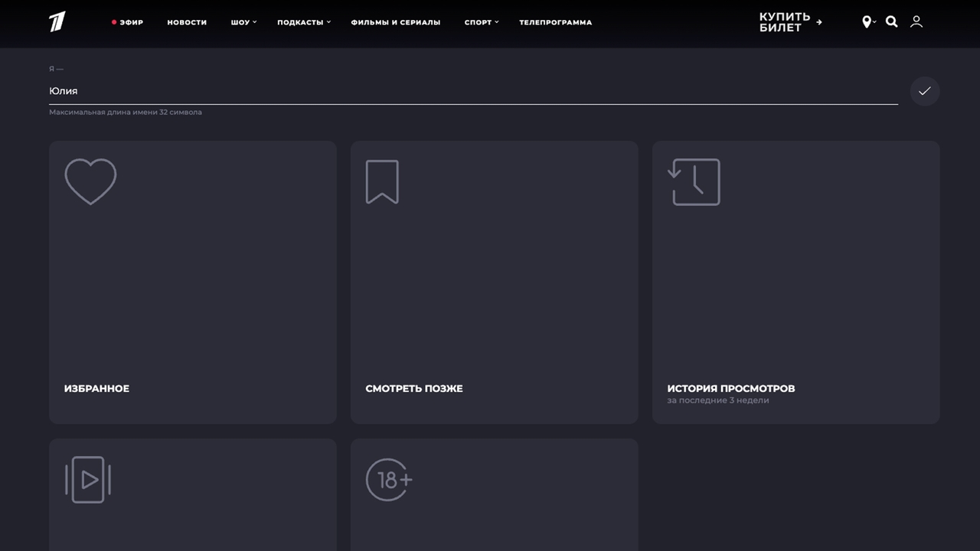
Task: Click the bookmark icon in Смотреть позже card
Action: [382, 181]
